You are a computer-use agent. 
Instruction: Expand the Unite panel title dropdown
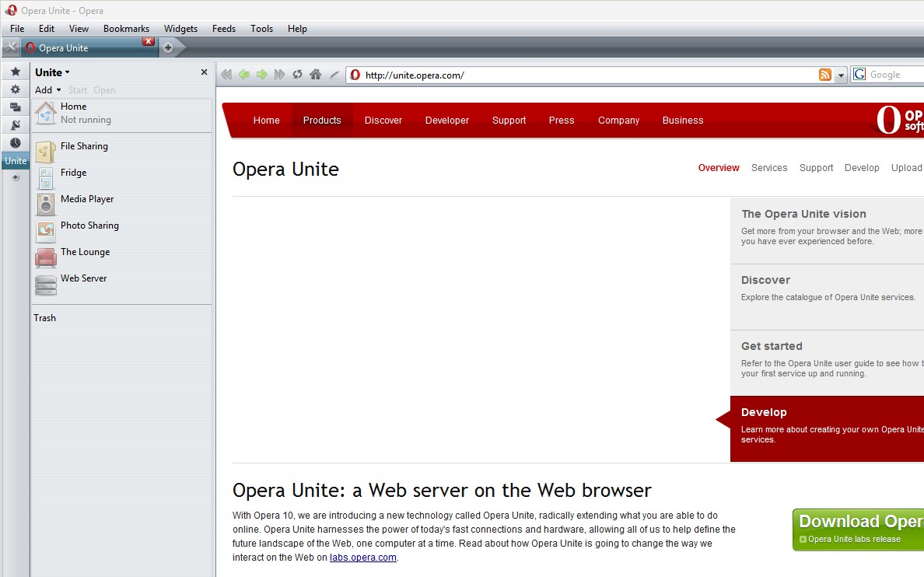click(x=52, y=72)
